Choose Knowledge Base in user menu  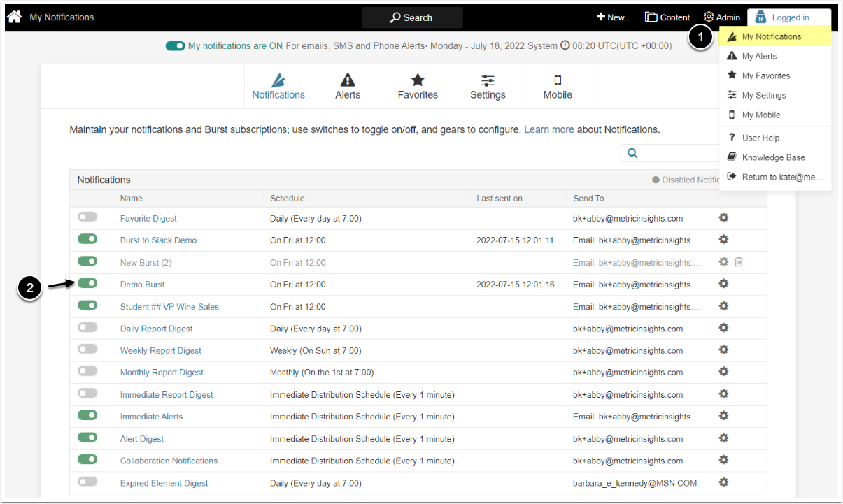(x=773, y=157)
